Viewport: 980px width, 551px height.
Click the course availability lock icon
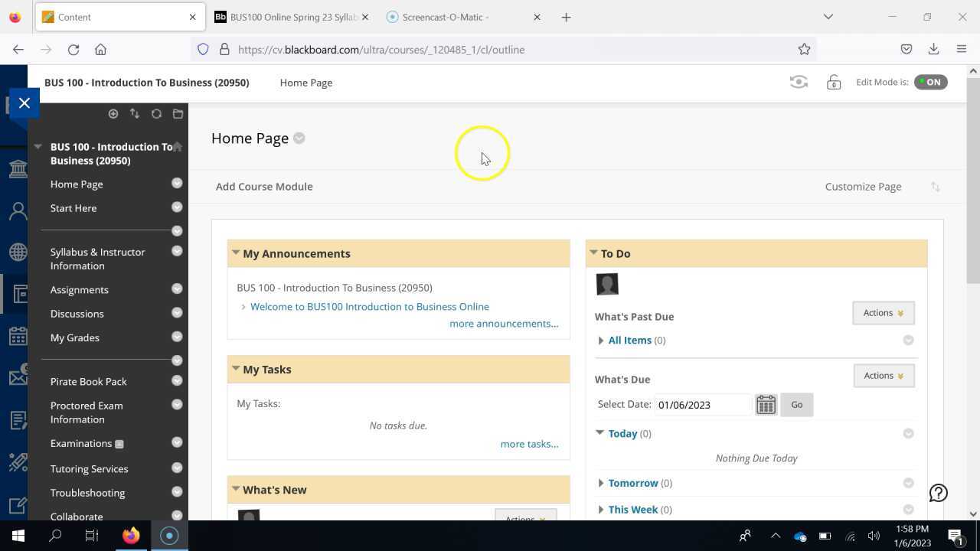[834, 82]
